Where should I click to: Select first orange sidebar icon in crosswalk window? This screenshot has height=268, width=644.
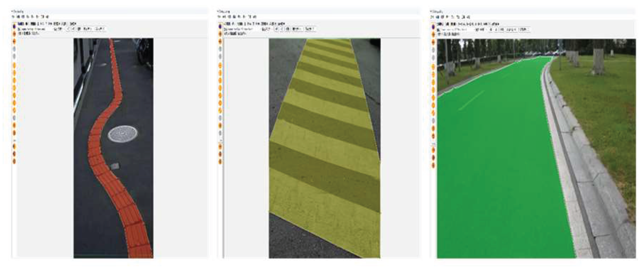pyautogui.click(x=220, y=34)
